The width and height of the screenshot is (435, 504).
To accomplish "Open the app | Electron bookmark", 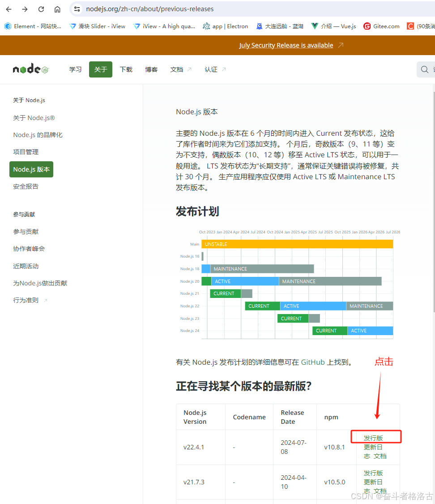I will 226,26.
